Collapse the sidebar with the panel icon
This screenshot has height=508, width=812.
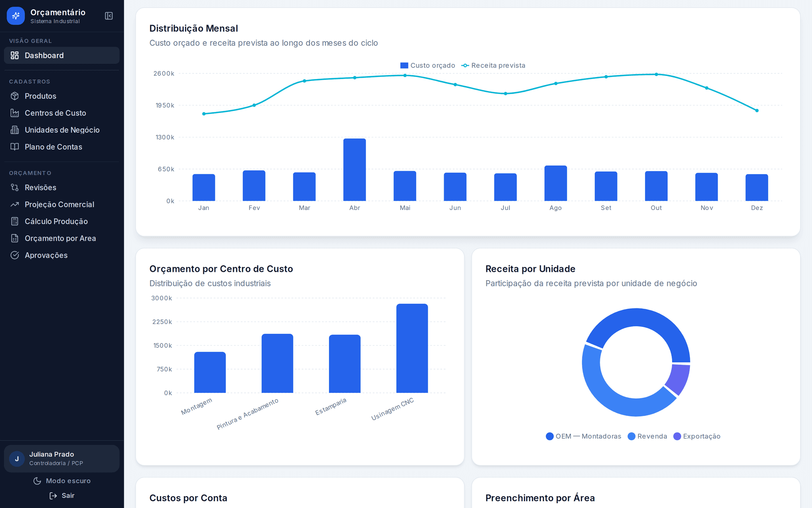pos(109,16)
